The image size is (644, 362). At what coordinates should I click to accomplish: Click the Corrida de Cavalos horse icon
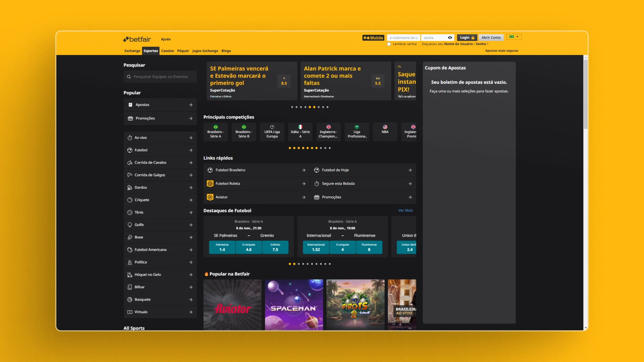coord(130,163)
